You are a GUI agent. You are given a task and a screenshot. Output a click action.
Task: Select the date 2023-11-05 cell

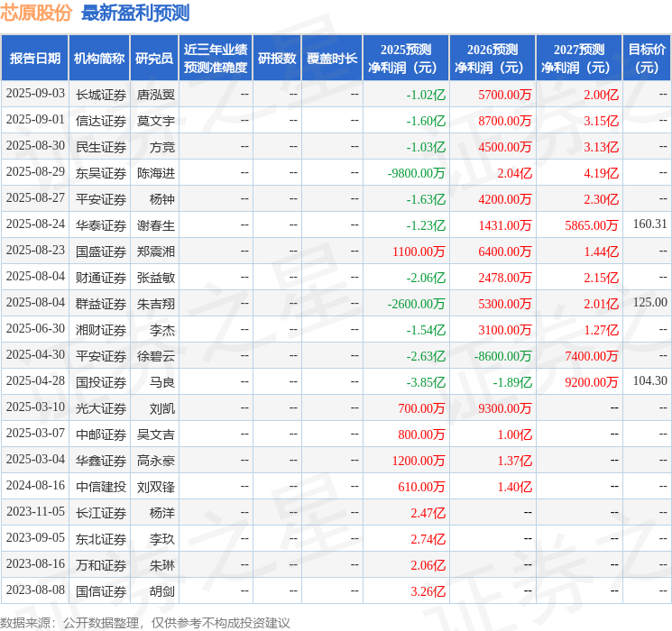(35, 511)
